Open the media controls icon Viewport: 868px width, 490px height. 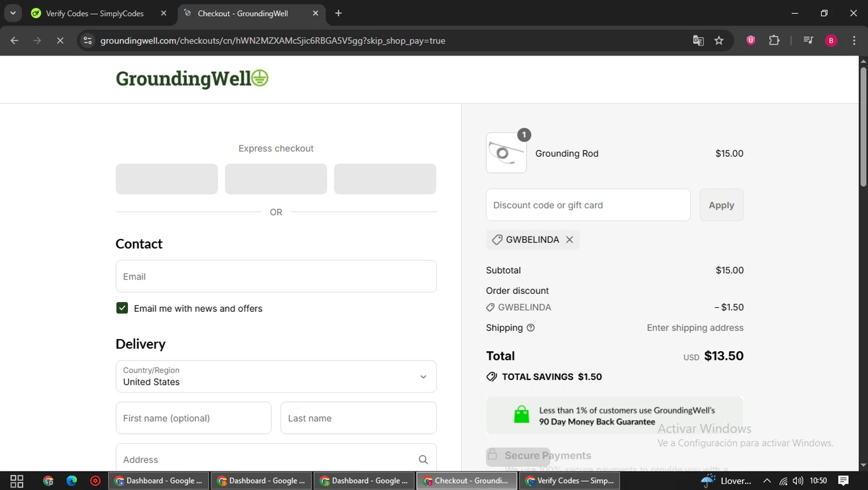coord(808,40)
